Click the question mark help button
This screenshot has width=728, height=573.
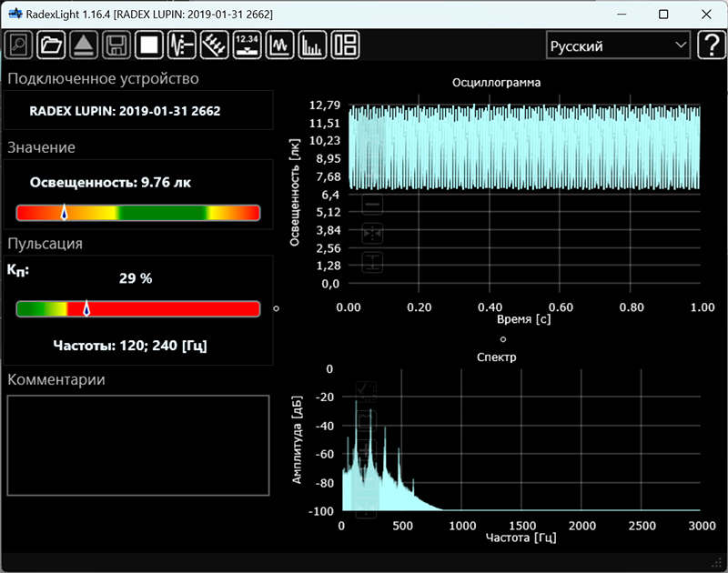click(x=710, y=45)
